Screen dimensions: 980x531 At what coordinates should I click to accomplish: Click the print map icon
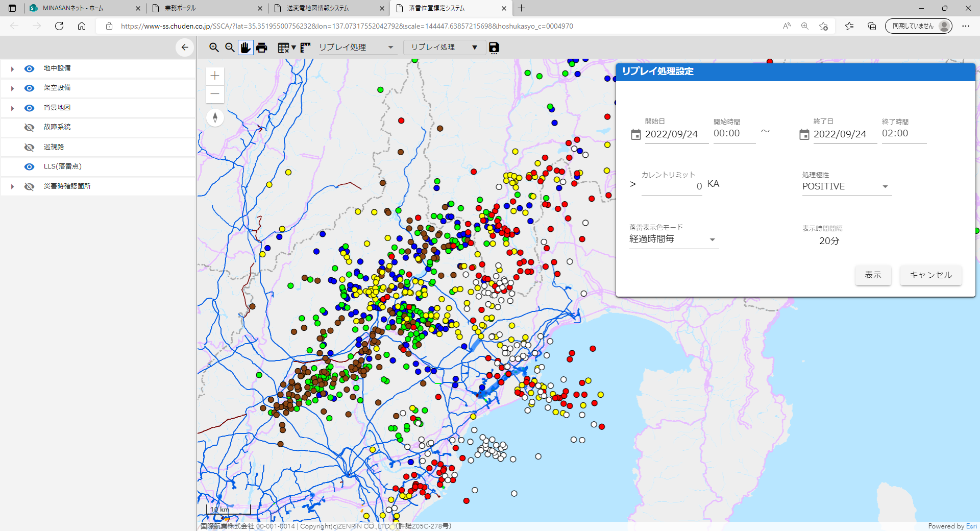(x=262, y=47)
